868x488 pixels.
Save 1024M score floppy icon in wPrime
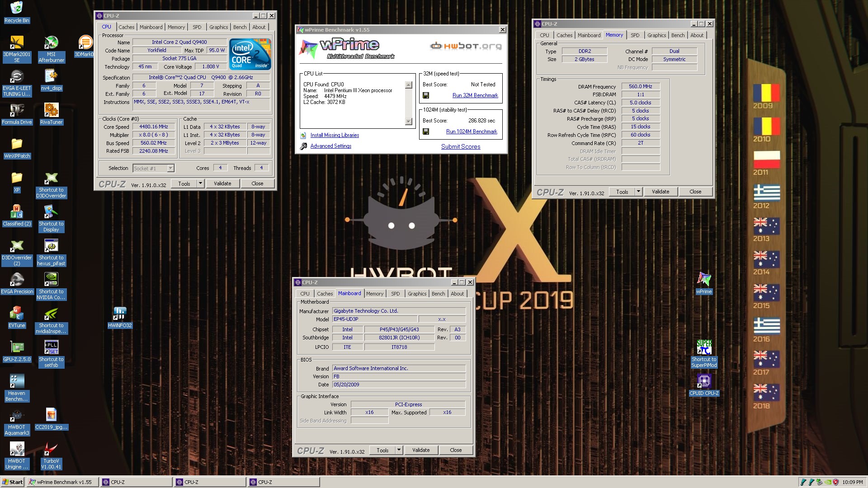point(426,131)
